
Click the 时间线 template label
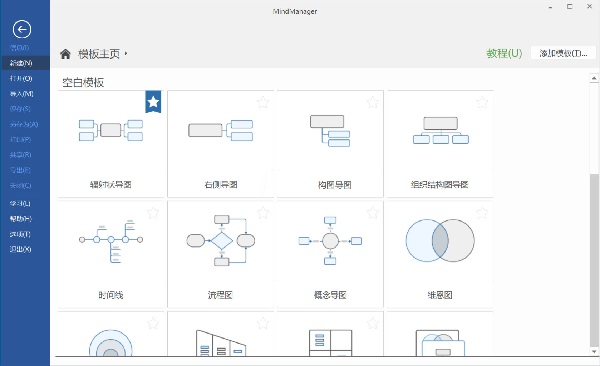111,295
